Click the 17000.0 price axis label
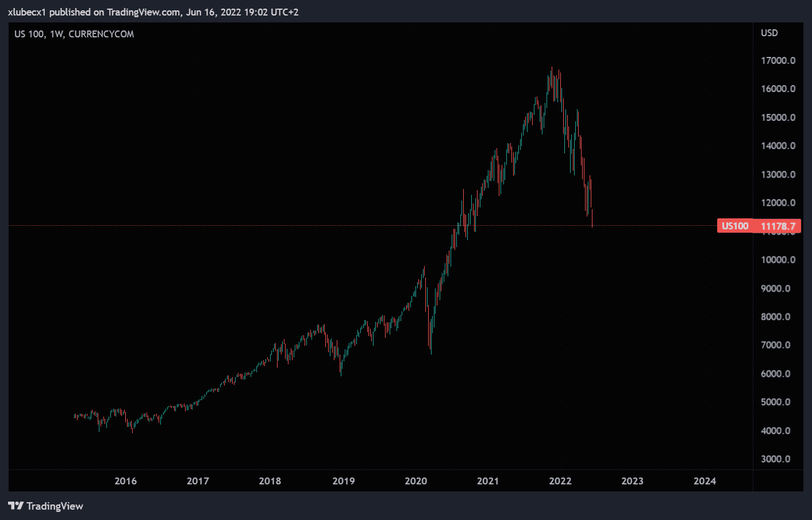Image resolution: width=812 pixels, height=520 pixels. [778, 60]
